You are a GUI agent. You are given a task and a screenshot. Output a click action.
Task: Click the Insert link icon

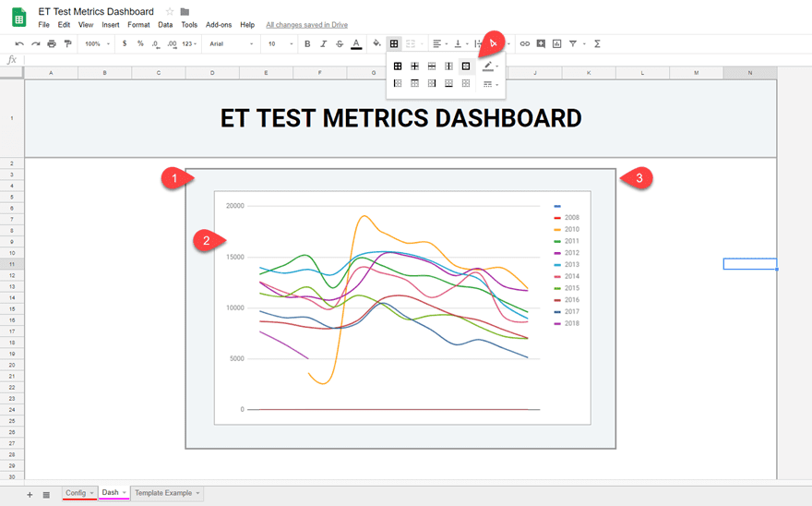525,44
